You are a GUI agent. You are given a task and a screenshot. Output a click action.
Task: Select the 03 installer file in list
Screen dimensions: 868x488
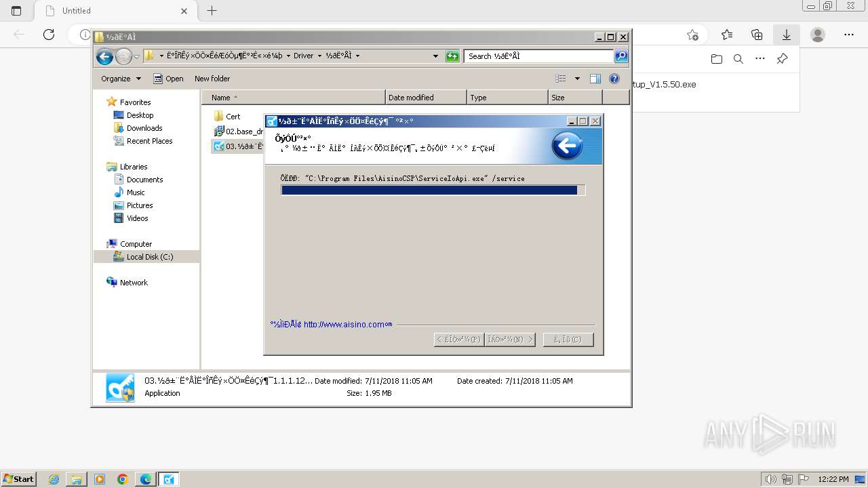tap(238, 146)
